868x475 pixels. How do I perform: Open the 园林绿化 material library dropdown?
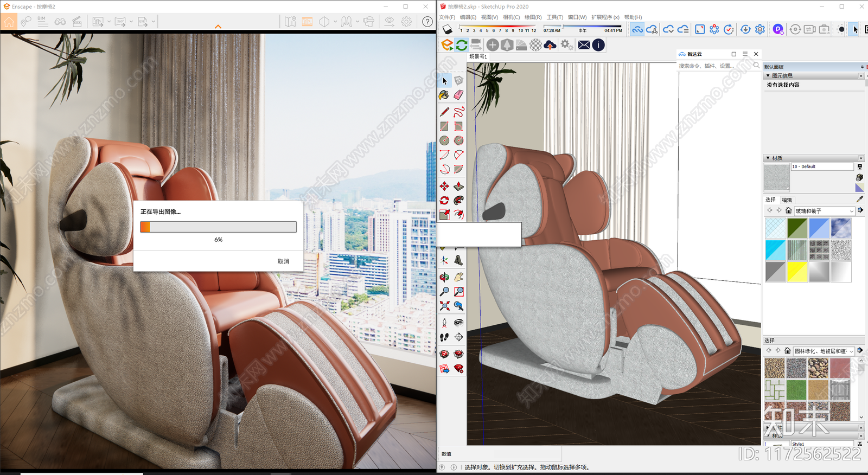(824, 351)
